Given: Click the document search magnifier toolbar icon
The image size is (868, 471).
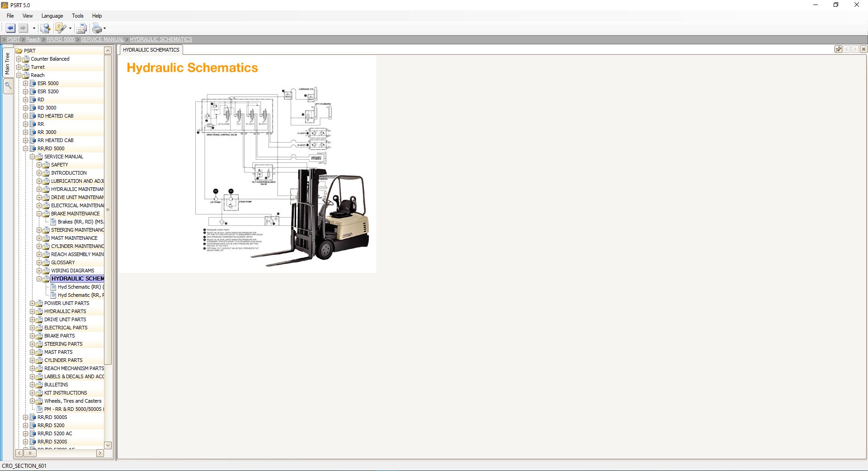Looking at the screenshot, I should (45, 28).
